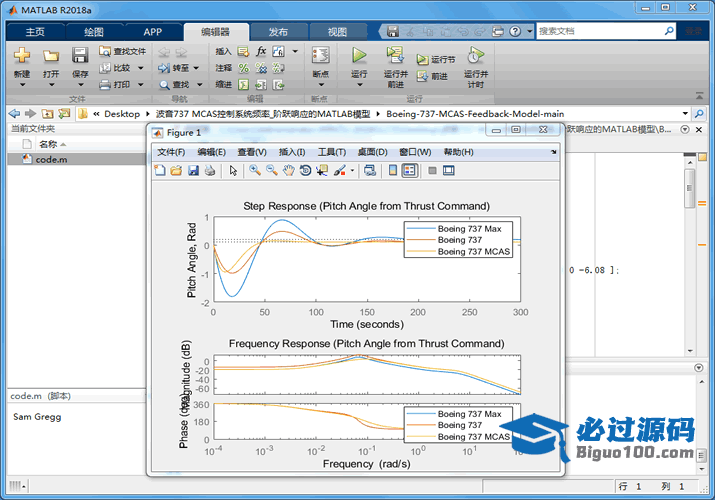Expand the 断点 dropdown arrow

click(x=321, y=85)
